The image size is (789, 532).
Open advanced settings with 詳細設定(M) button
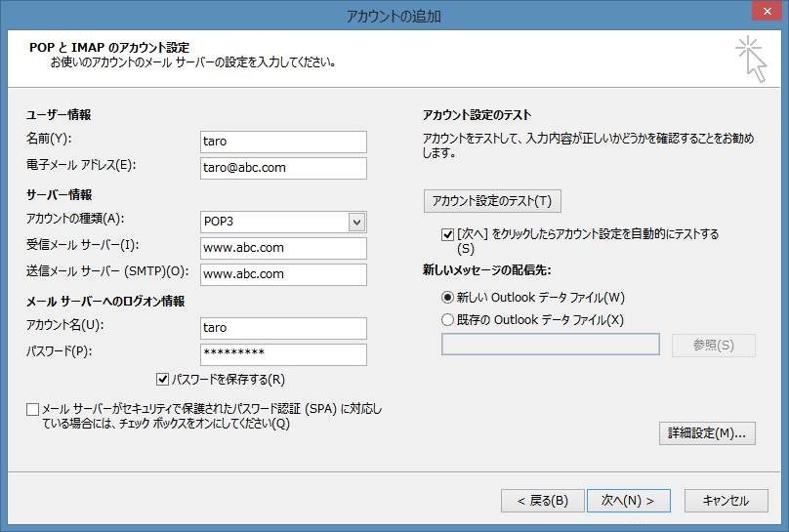[706, 432]
